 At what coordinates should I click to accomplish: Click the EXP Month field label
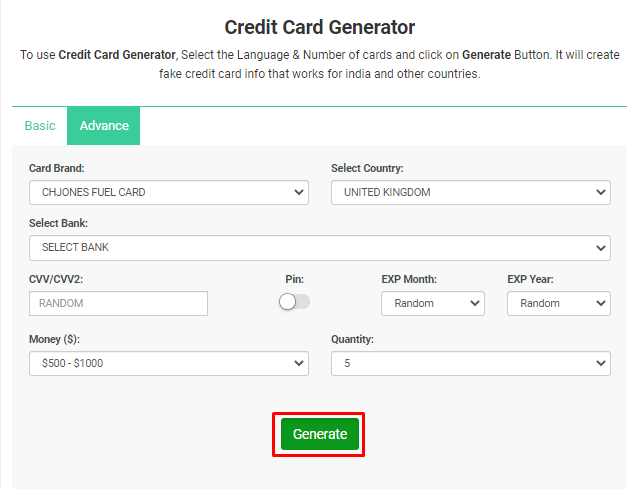point(409,279)
